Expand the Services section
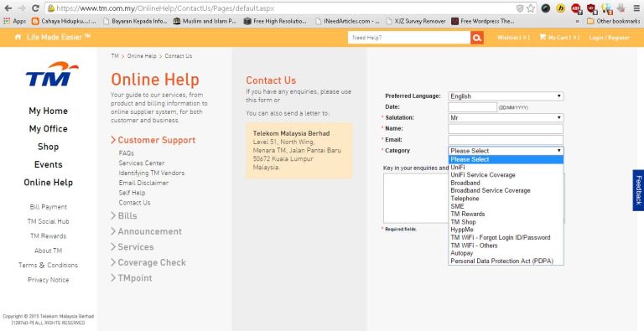644x331 pixels. point(132,247)
